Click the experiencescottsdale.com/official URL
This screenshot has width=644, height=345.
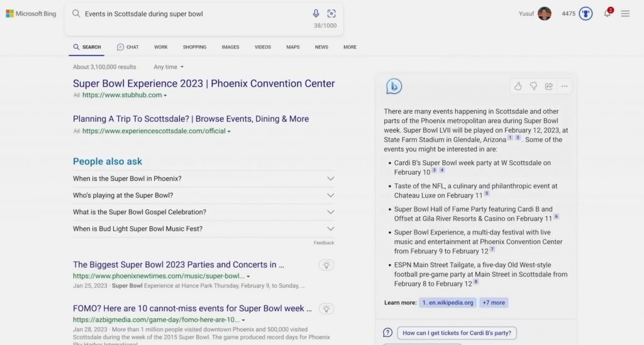pos(154,131)
